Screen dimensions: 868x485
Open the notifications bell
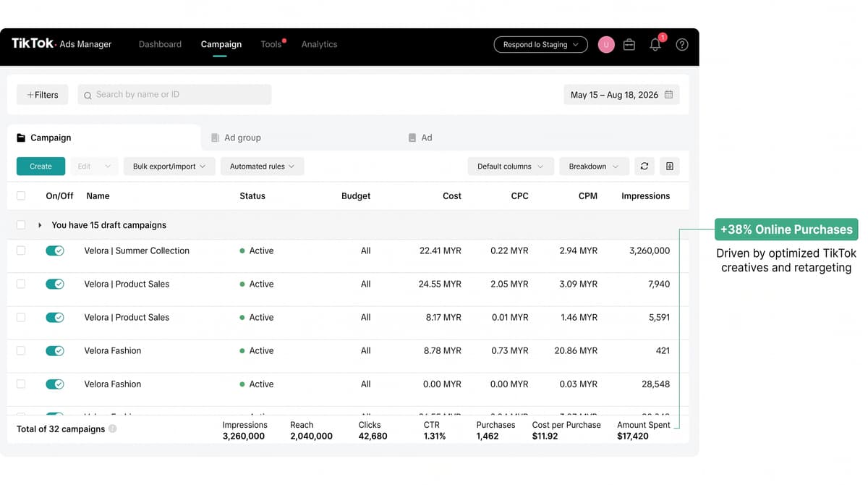click(655, 45)
